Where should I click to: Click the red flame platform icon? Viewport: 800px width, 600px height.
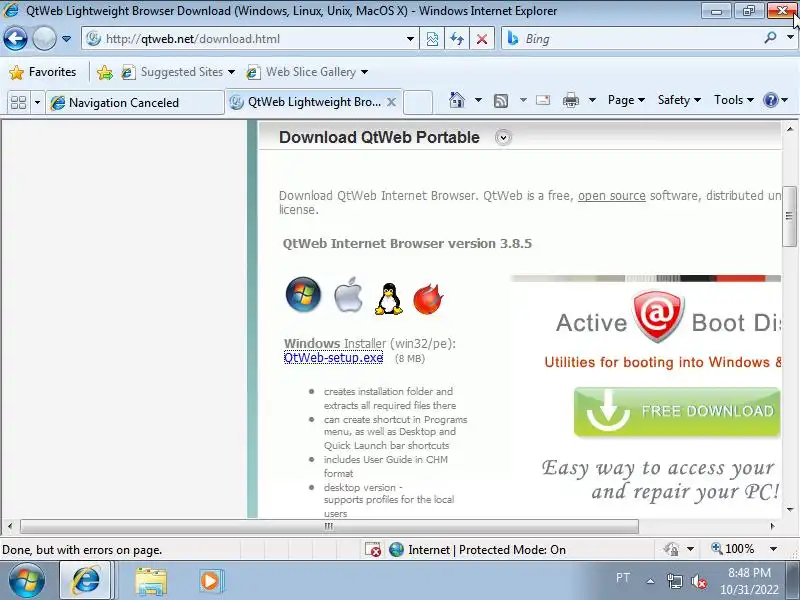428,298
